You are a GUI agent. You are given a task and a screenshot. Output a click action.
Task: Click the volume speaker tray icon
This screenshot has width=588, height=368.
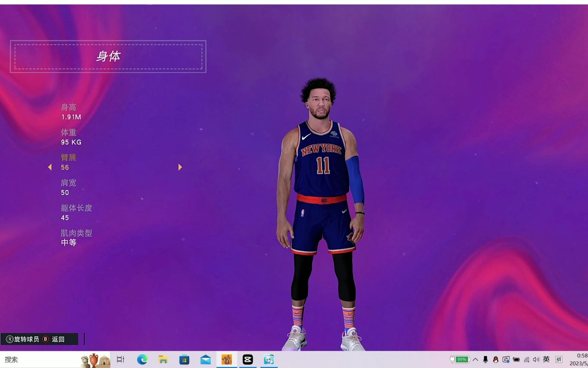[536, 359]
